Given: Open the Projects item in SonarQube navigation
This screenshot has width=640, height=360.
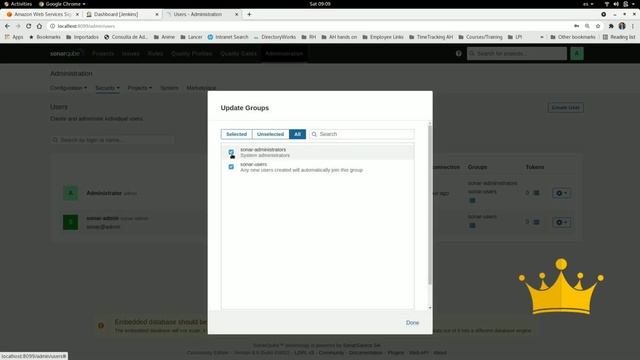Looking at the screenshot, I should (103, 53).
